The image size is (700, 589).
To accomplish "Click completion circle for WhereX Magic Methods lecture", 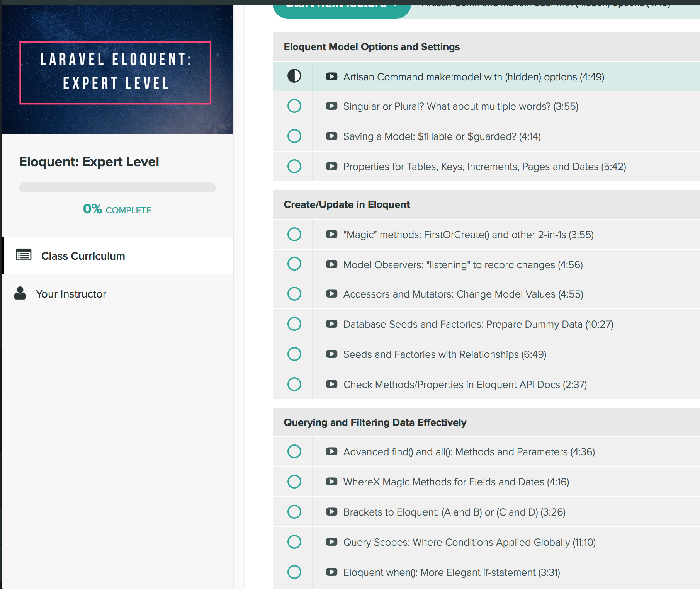I will pyautogui.click(x=294, y=482).
